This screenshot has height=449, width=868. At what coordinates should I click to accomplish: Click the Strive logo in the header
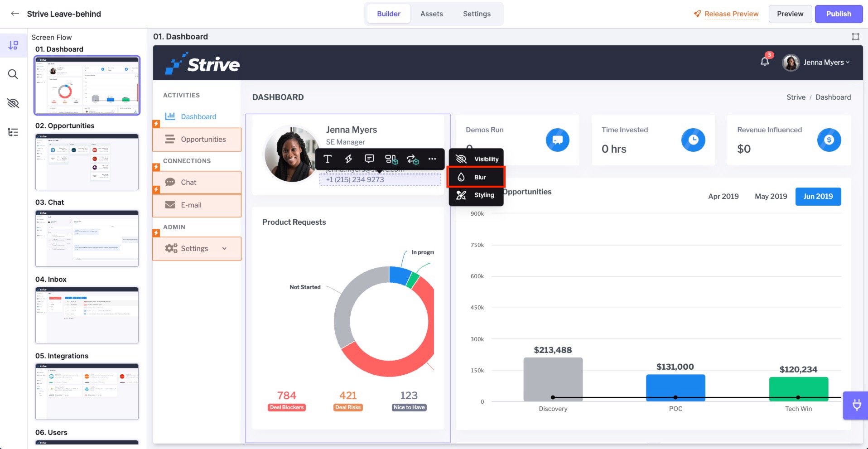pos(203,63)
